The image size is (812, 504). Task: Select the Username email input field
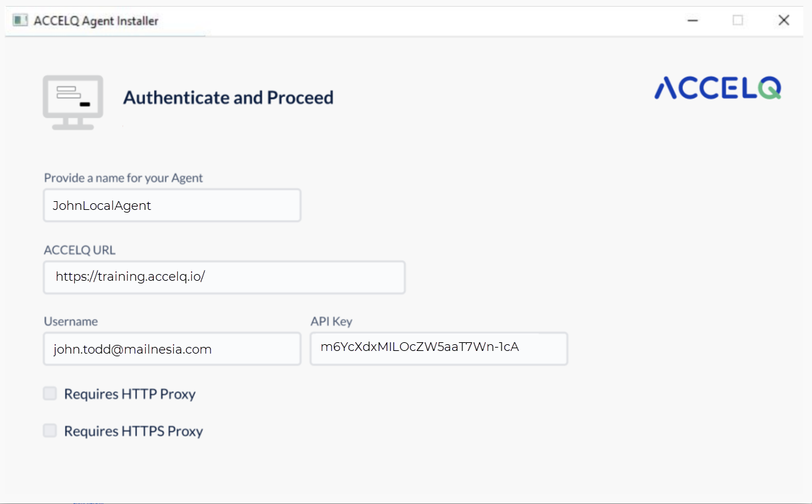tap(172, 349)
